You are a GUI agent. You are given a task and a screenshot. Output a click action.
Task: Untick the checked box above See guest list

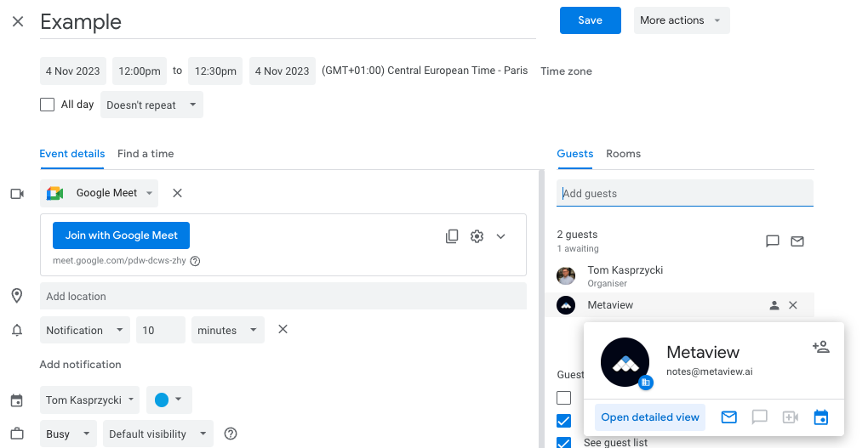[563, 421]
